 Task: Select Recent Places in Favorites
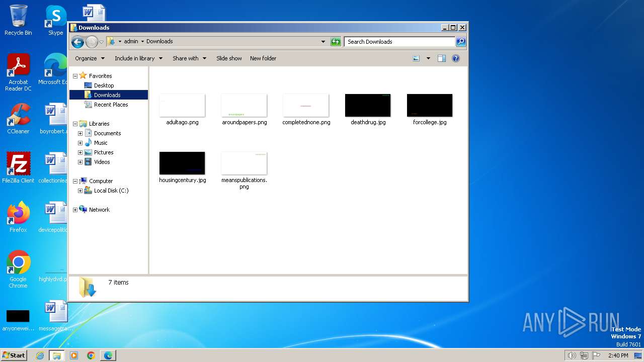[x=111, y=105]
